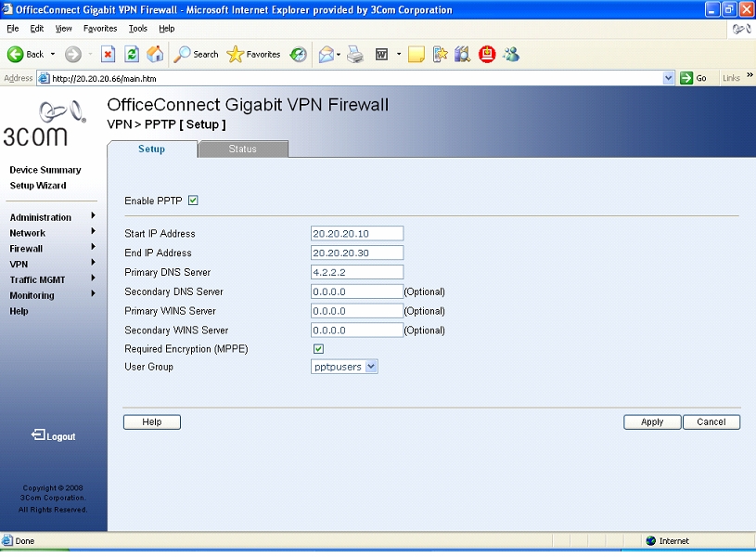The width and height of the screenshot is (756, 557).
Task: Open Windows Messenger from the toolbar
Action: pyautogui.click(x=510, y=54)
